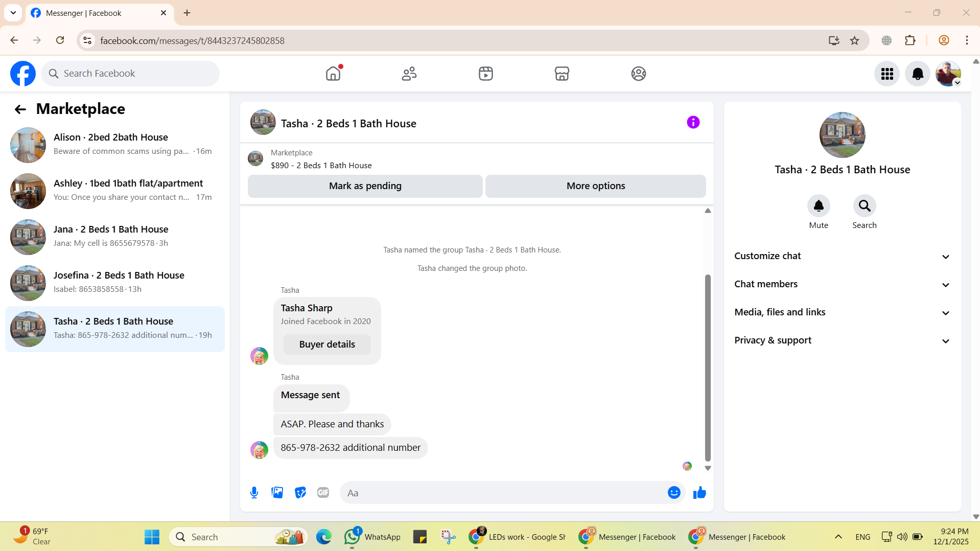Click the purple conversation information icon
This screenshot has width=980, height=551.
[693, 122]
